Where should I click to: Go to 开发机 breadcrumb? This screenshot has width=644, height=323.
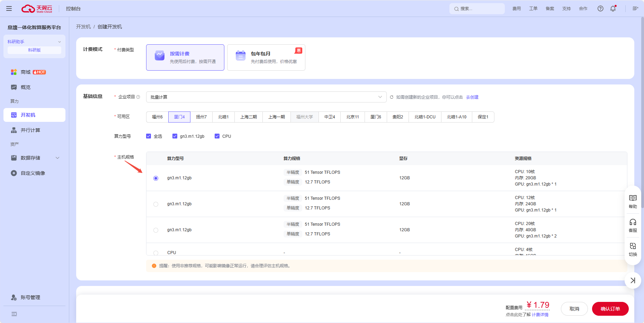coord(83,27)
